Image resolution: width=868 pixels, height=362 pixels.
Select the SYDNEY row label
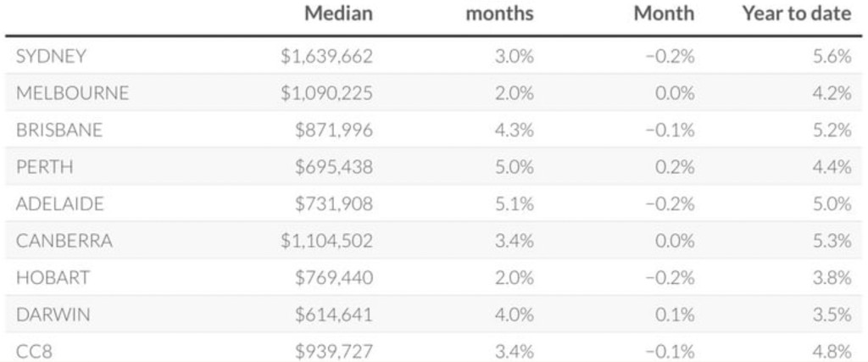pyautogui.click(x=51, y=56)
